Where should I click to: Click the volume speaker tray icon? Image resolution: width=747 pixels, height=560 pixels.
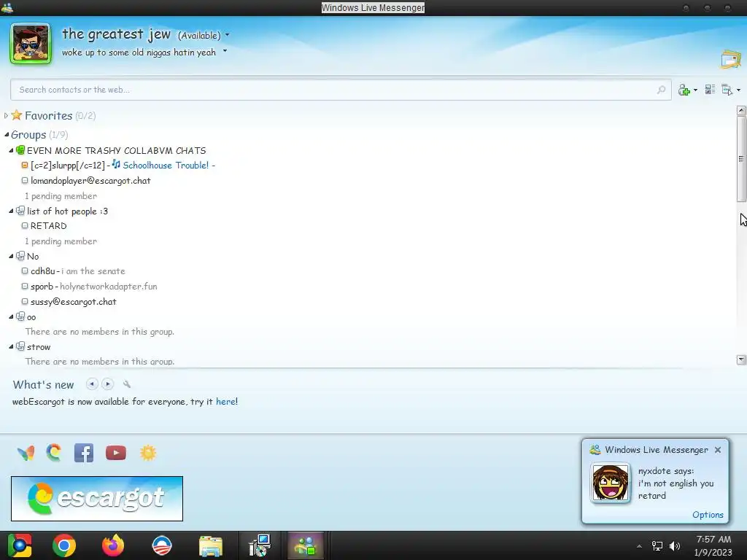tap(675, 545)
